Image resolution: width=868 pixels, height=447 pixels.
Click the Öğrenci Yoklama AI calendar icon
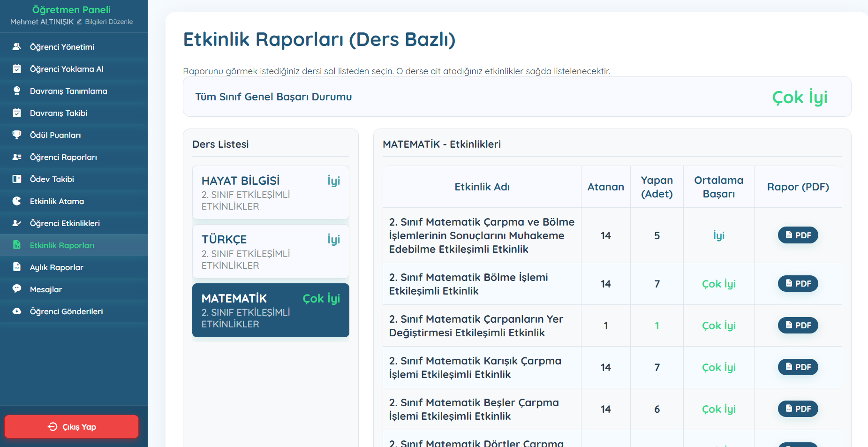[x=17, y=69]
